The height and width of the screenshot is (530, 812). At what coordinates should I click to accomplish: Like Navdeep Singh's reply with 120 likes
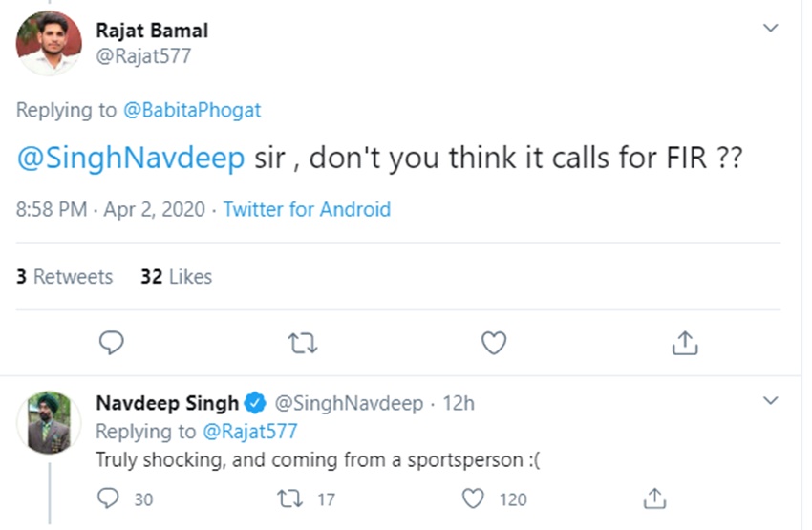473,498
